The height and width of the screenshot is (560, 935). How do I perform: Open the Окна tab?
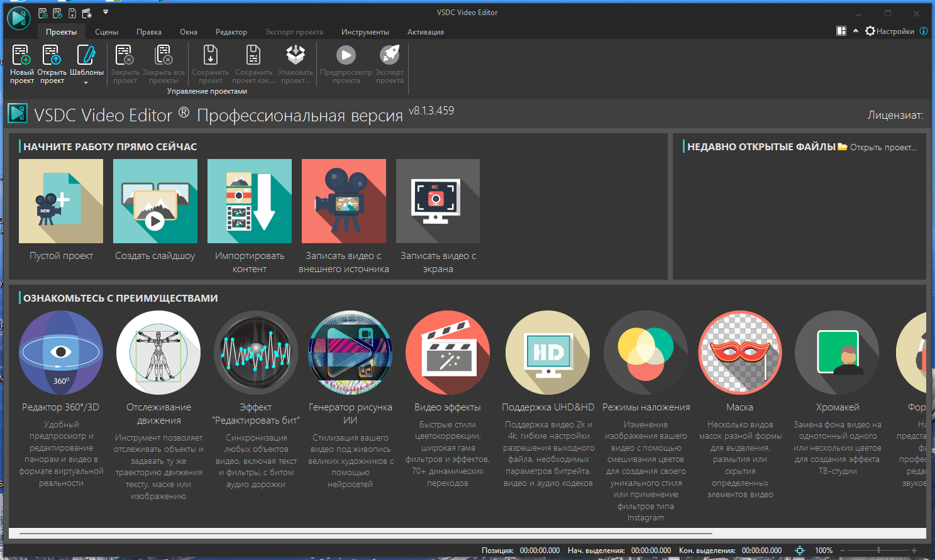point(189,32)
